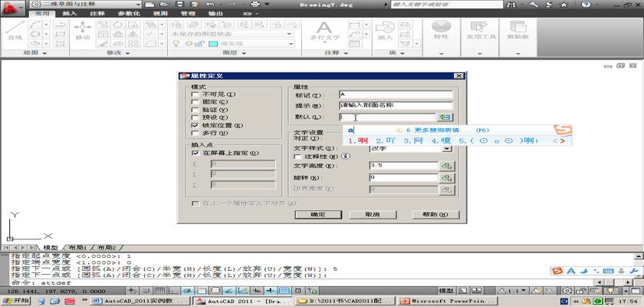This screenshot has height=307, width=644.
Task: Switch to the 输出 (Output) ribbon tab
Action: [215, 13]
